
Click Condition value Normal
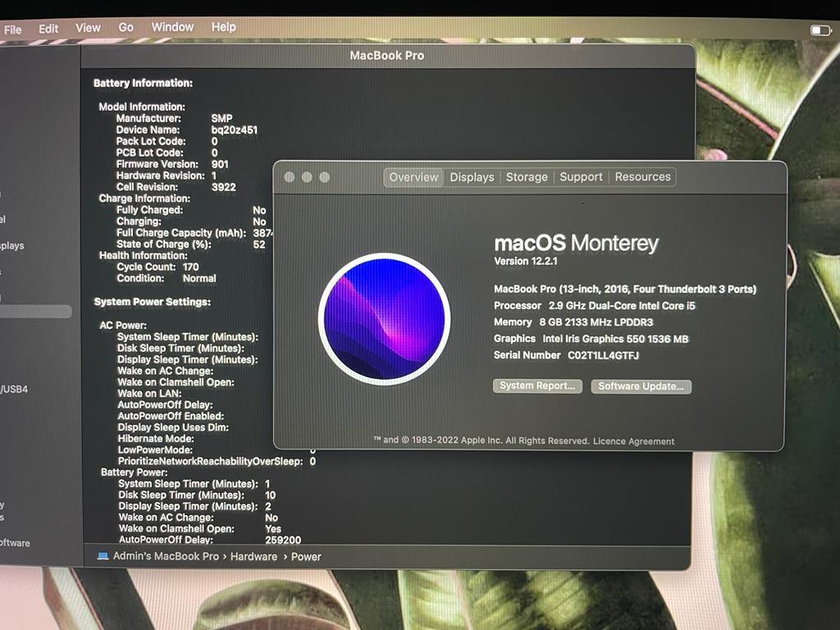tap(199, 278)
